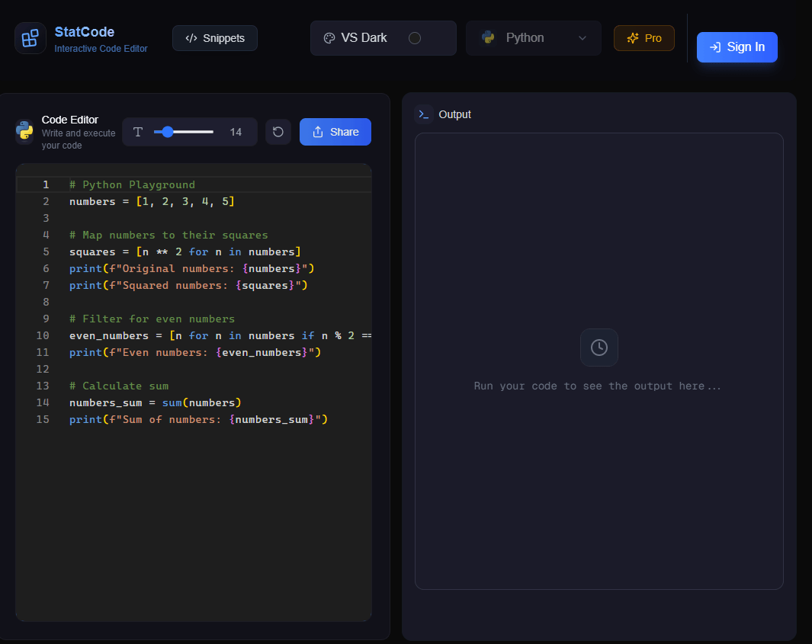Click the output placeholder message
The width and height of the screenshot is (812, 644).
coord(598,386)
